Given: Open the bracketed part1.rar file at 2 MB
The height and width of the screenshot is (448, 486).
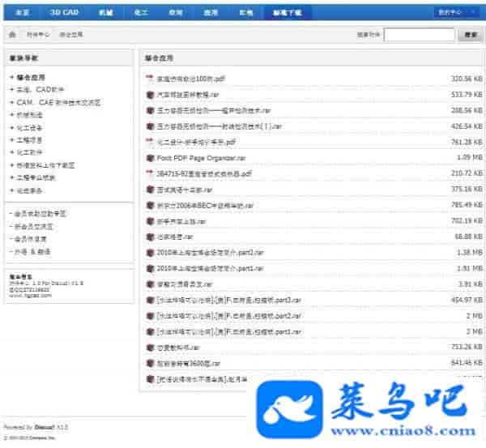Looking at the screenshot, I should click(229, 331).
